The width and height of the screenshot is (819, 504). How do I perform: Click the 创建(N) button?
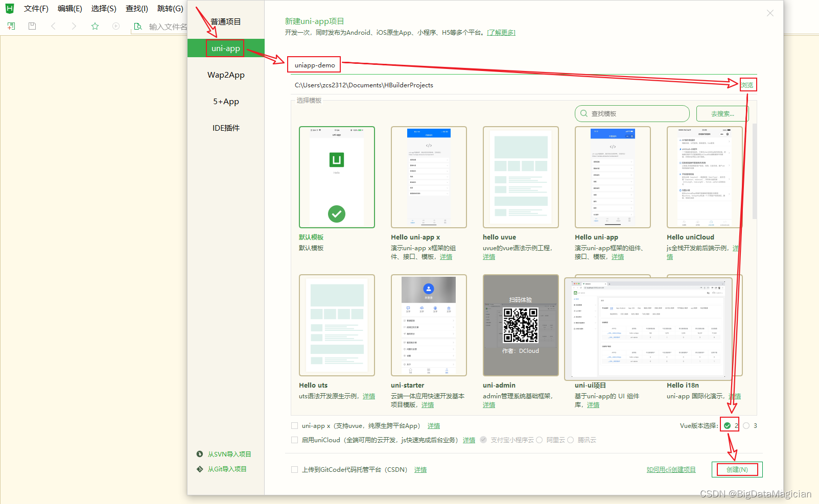pyautogui.click(x=737, y=469)
